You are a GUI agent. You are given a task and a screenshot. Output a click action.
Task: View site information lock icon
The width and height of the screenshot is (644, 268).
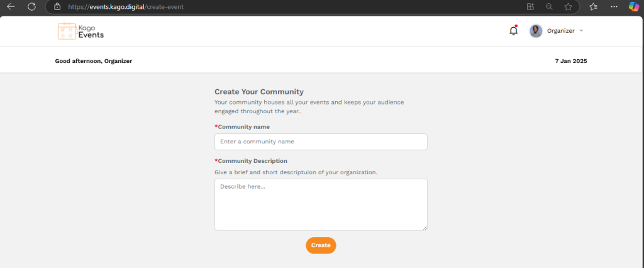57,6
